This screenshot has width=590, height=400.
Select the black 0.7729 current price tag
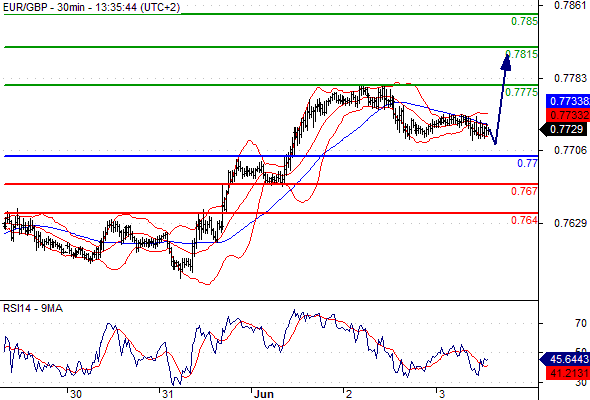[x=564, y=129]
